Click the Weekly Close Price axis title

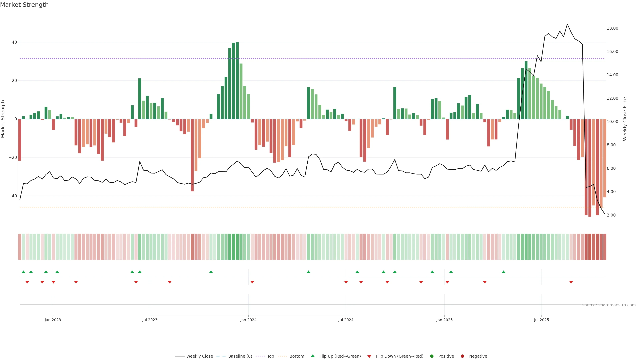tap(625, 119)
